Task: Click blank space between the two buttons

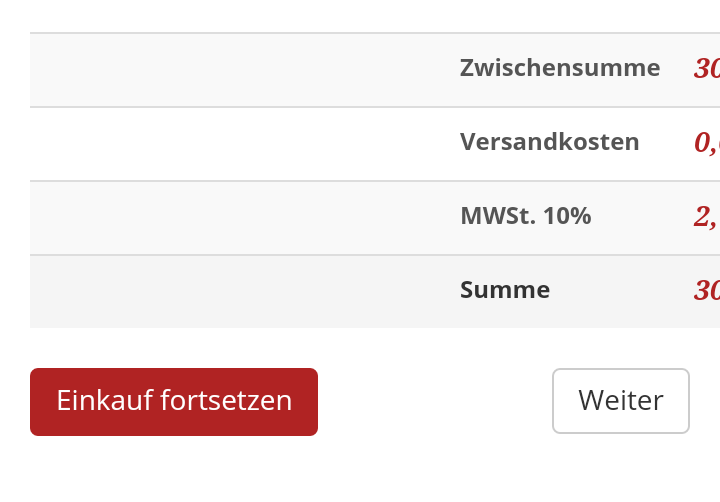Action: coord(435,402)
